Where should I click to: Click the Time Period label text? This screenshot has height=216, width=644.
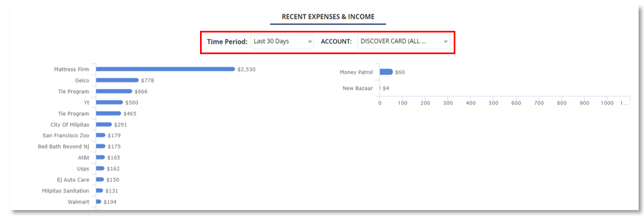tap(227, 42)
